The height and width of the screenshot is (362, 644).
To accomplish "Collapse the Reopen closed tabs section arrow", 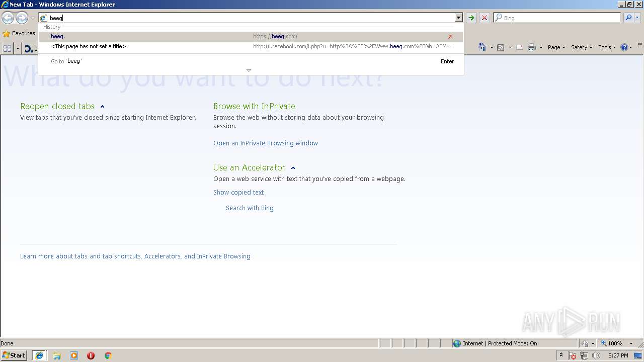I will tap(102, 107).
